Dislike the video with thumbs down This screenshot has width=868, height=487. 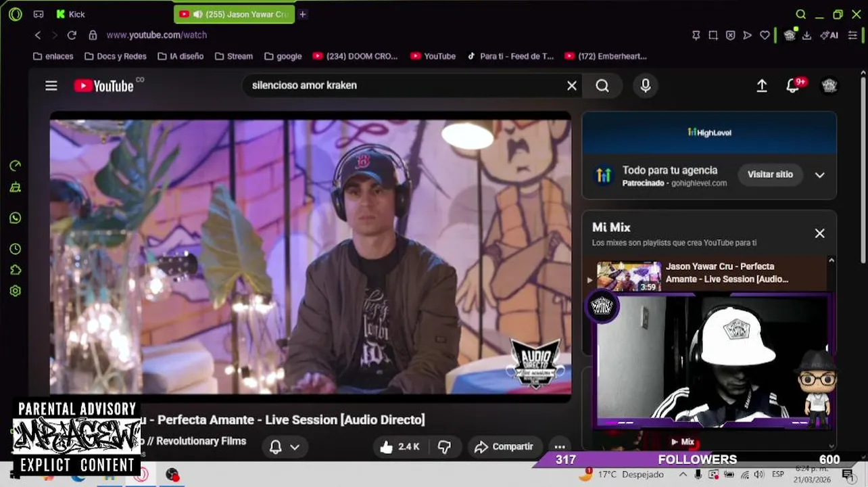(x=444, y=447)
